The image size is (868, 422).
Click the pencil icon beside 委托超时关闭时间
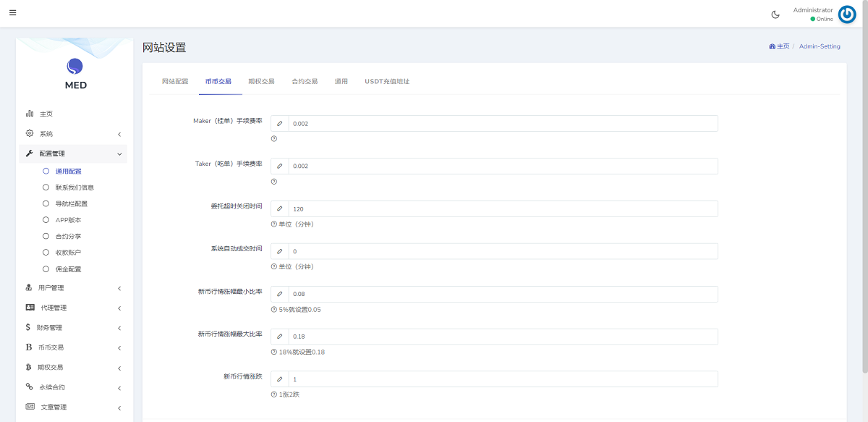tap(280, 209)
